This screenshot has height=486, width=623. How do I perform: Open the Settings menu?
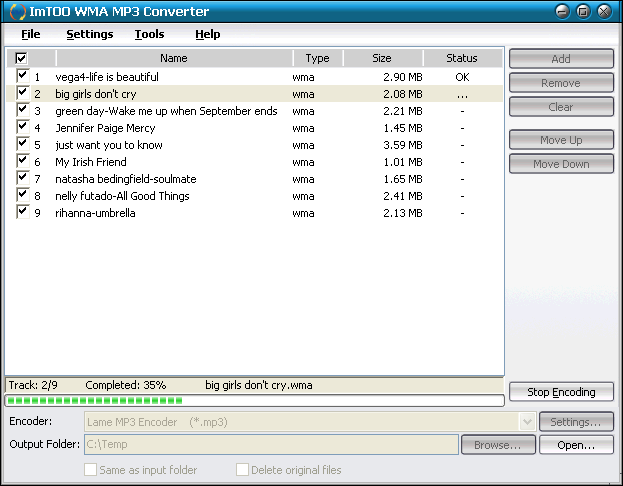click(x=90, y=34)
